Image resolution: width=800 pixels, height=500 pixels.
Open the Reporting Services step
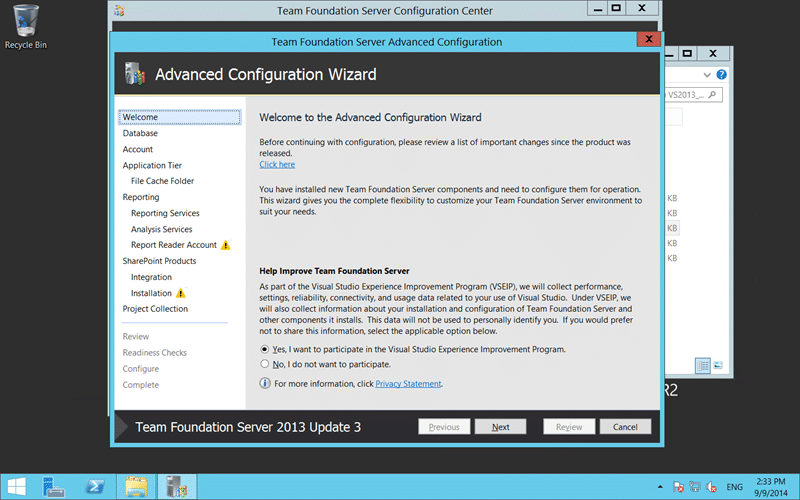pos(165,213)
